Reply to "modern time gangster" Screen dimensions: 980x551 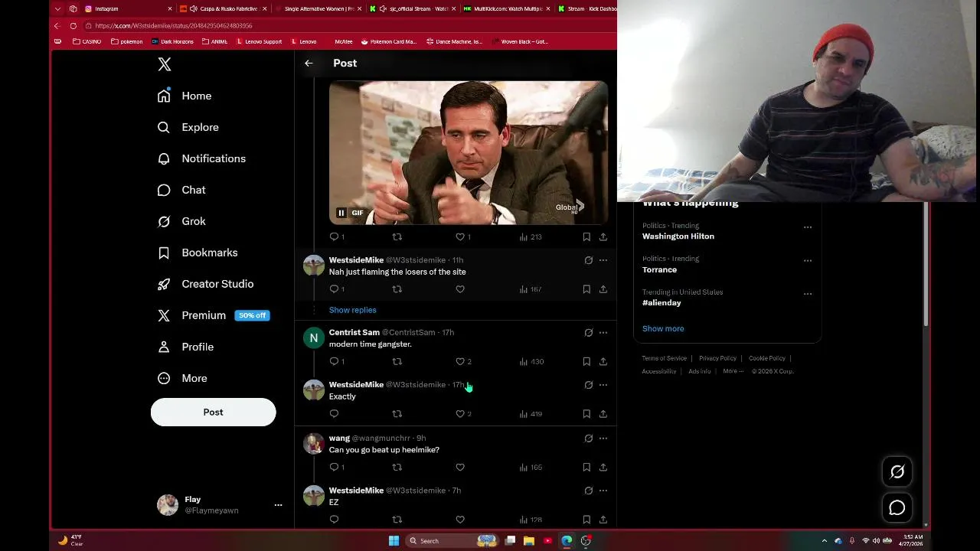(x=334, y=361)
